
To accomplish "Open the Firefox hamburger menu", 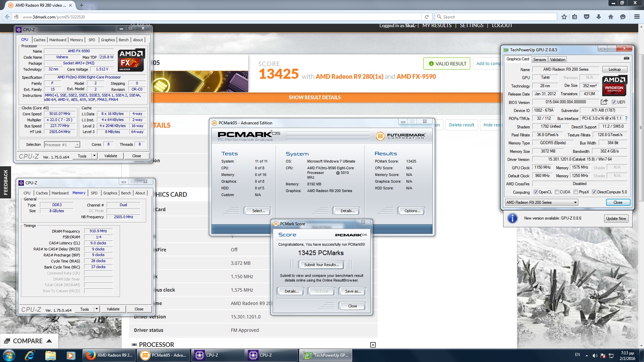I will (x=637, y=17).
